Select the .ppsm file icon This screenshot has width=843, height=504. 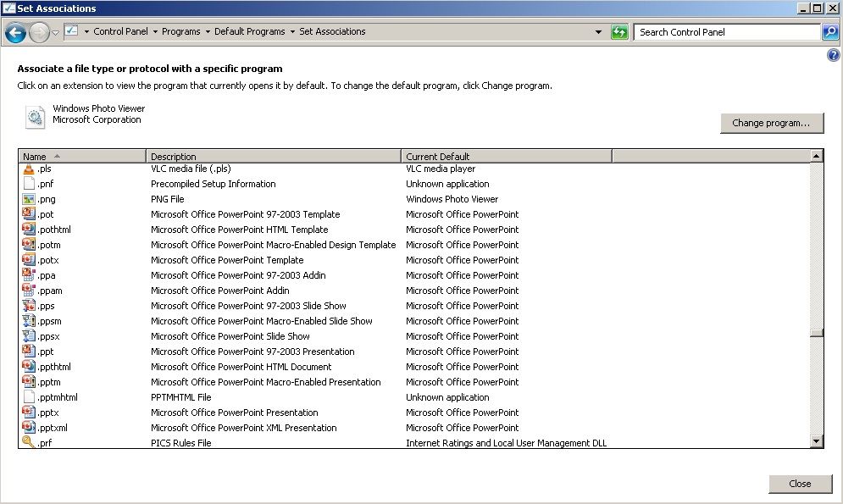(29, 321)
